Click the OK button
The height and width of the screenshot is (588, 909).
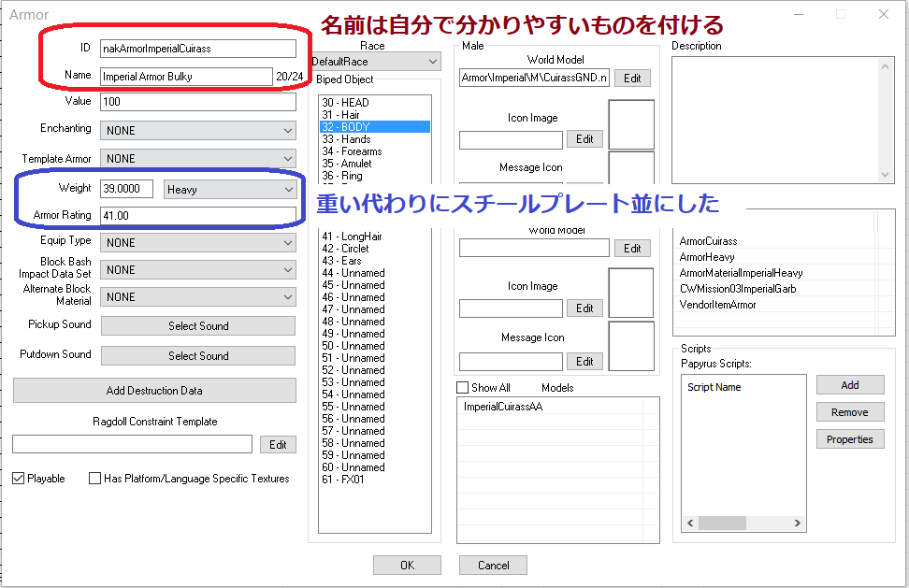tap(407, 566)
